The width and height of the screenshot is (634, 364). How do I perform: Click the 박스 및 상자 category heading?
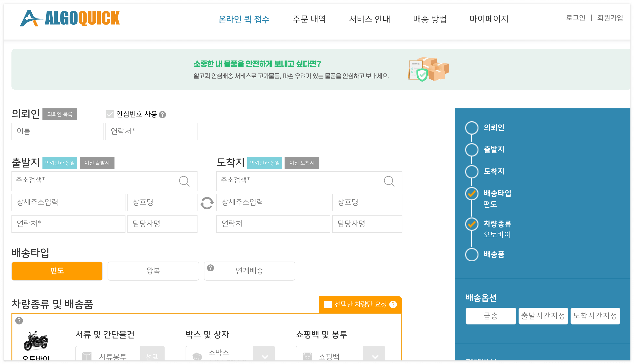tap(207, 334)
